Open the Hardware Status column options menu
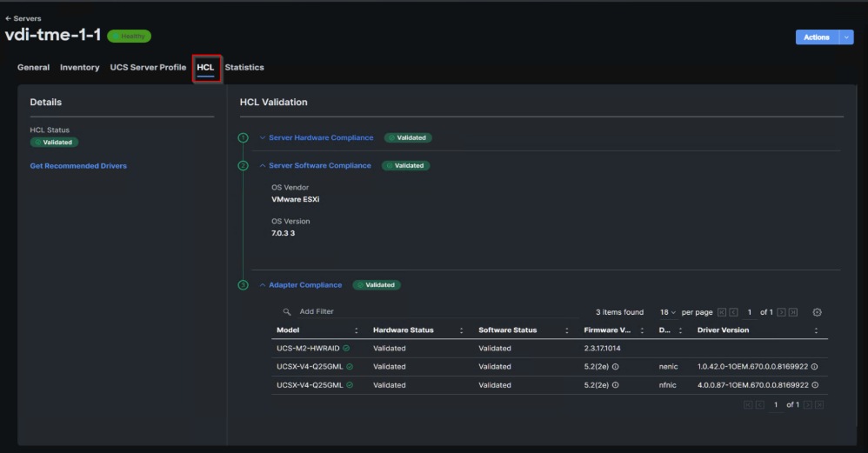Screen dimensions: 868x453 click(x=461, y=330)
